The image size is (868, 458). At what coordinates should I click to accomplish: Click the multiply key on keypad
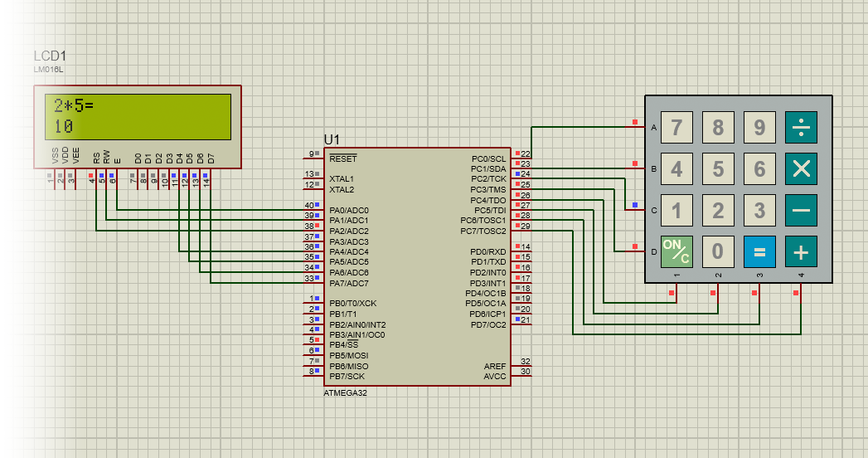click(x=801, y=169)
